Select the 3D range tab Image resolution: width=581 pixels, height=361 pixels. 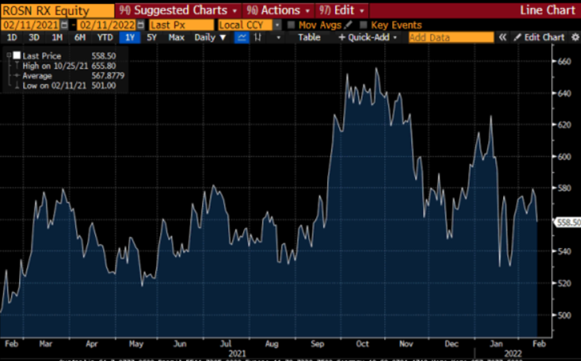(x=34, y=37)
